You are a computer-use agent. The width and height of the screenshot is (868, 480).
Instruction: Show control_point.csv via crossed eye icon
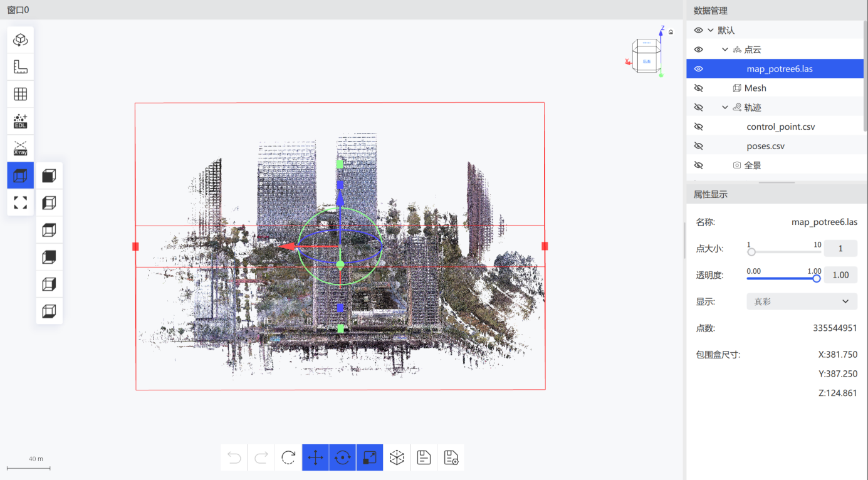(699, 127)
